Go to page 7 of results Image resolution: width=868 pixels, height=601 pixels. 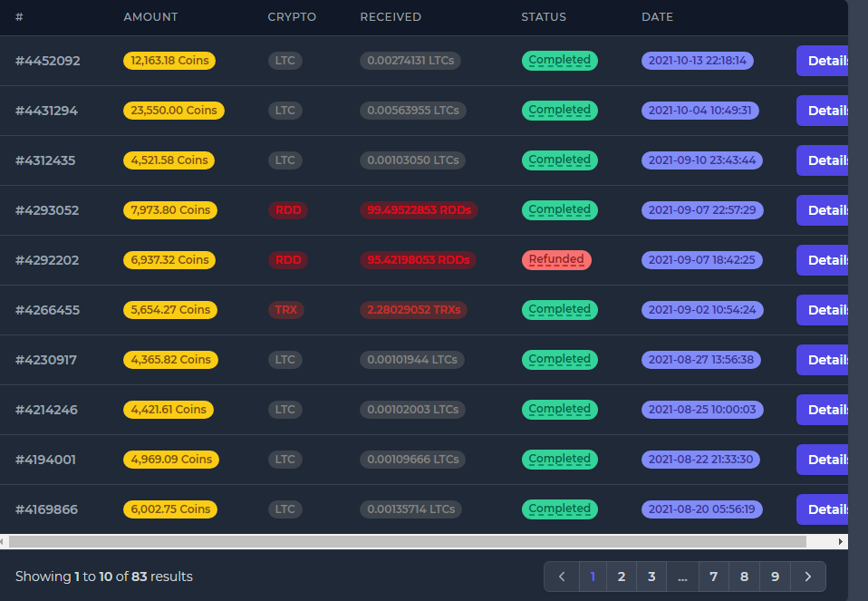(714, 577)
